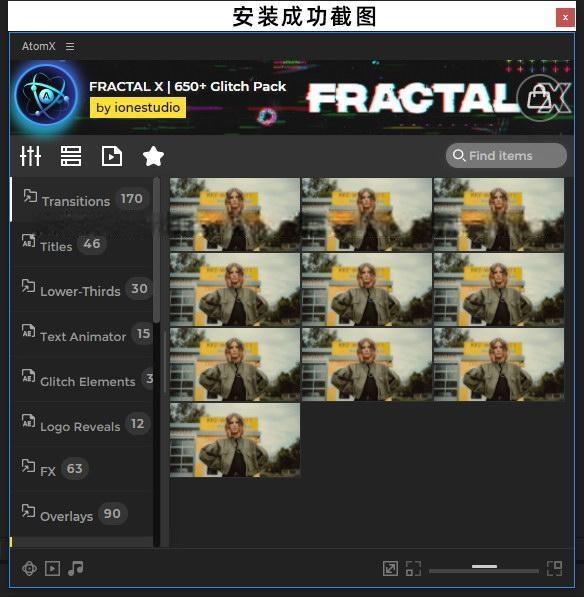Select right thumbnail in second row
This screenshot has height=597, width=584.
499,289
